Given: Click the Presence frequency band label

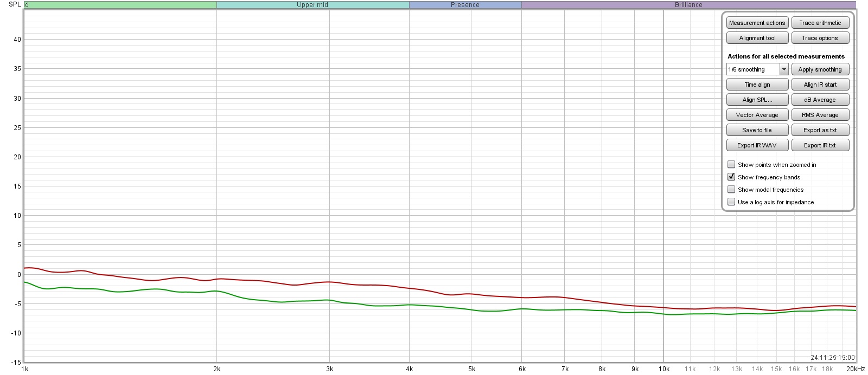Looking at the screenshot, I should tap(465, 5).
